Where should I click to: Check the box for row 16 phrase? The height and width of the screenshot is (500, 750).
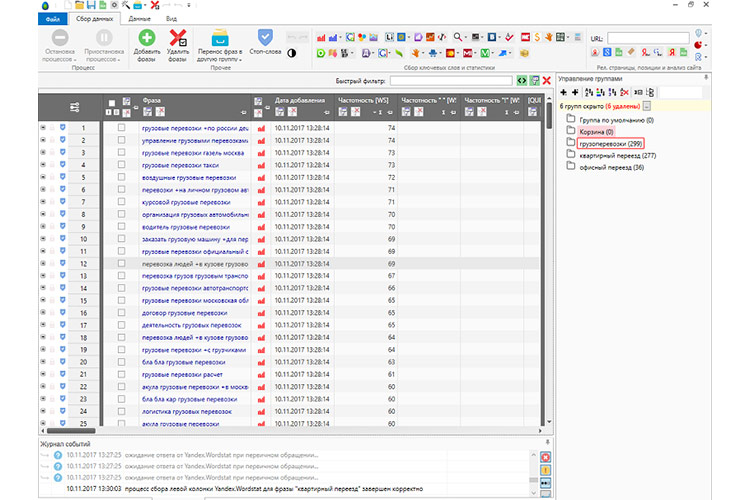coord(121,312)
